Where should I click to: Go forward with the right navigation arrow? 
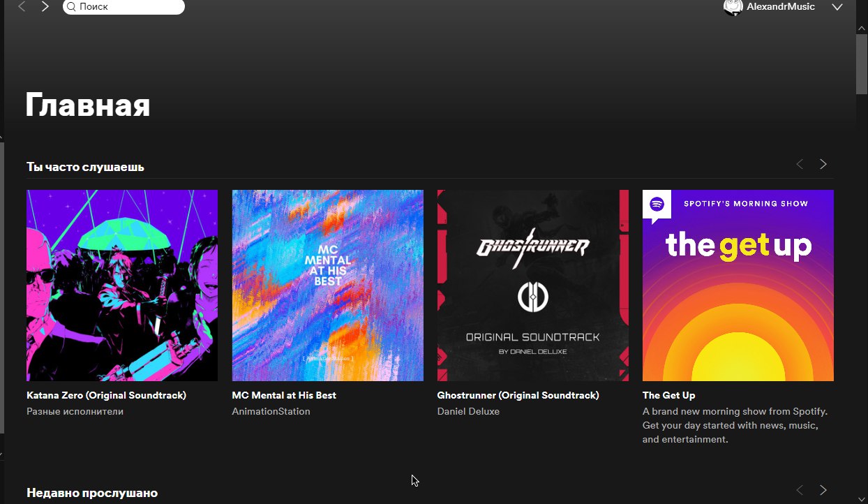(x=45, y=7)
